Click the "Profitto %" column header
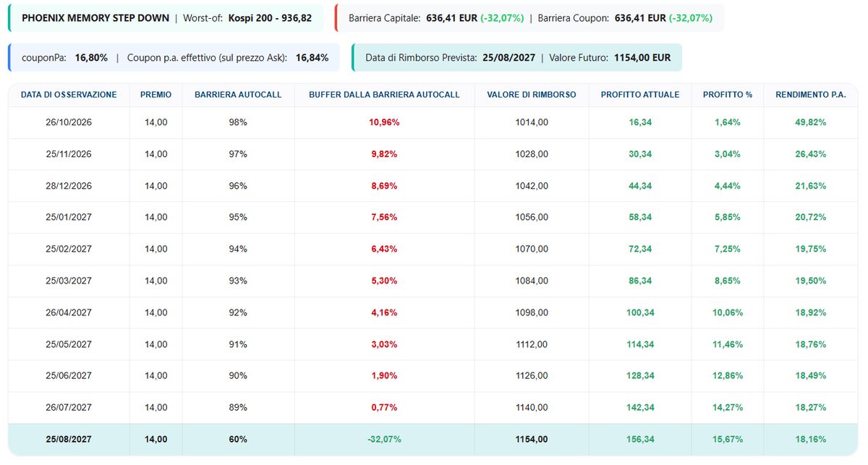Viewport: 868px width, 465px height. pos(728,95)
